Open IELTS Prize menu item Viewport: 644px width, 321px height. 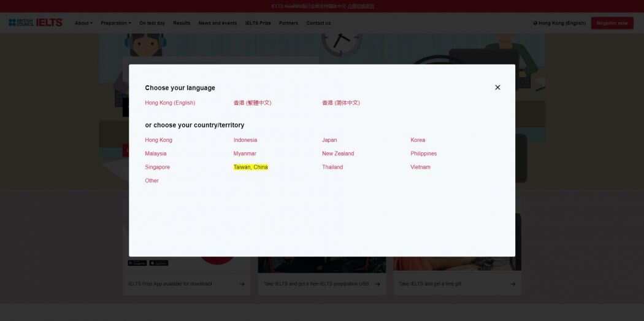click(258, 23)
